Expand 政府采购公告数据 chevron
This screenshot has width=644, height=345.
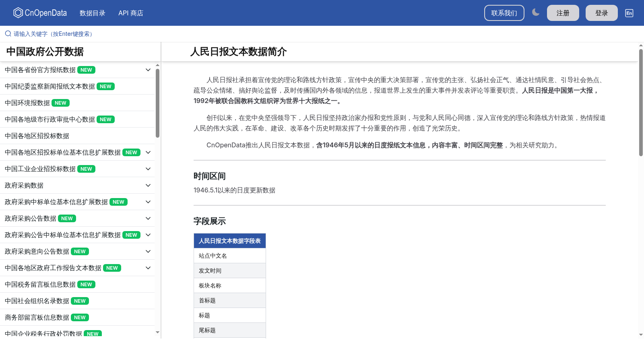tap(148, 219)
